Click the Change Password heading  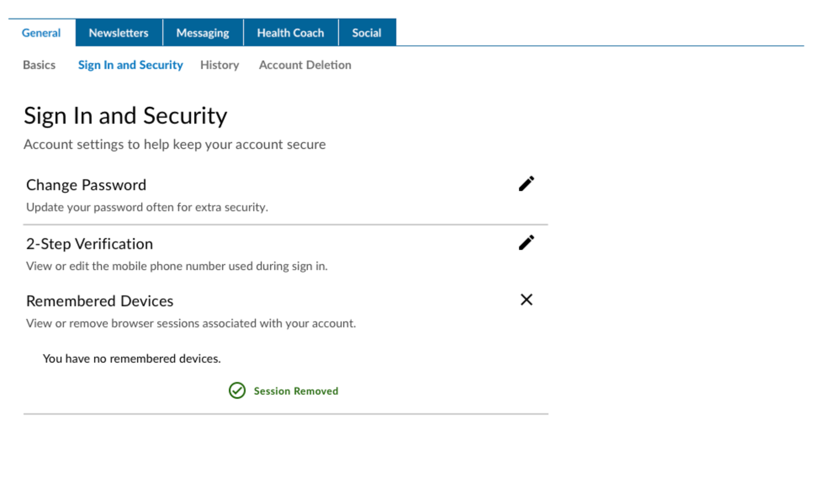point(86,185)
